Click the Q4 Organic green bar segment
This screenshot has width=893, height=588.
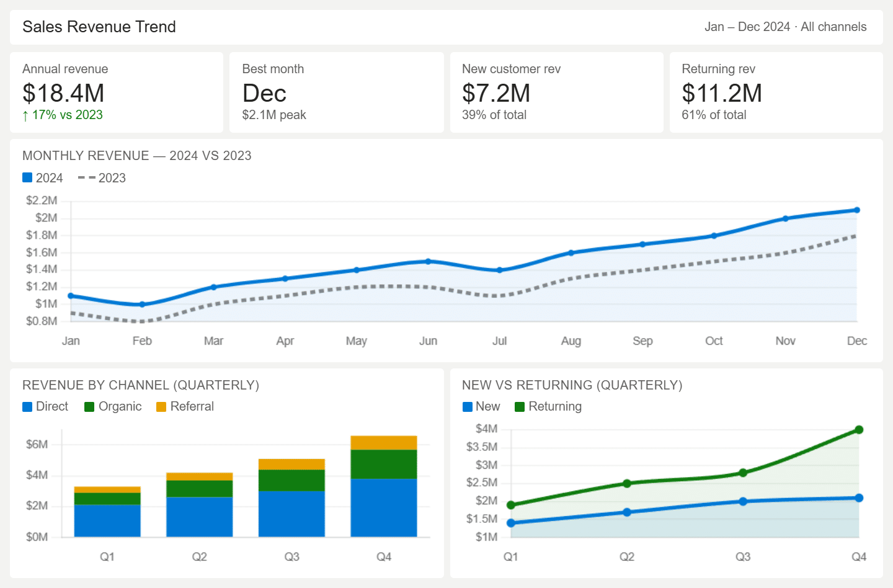coord(384,464)
